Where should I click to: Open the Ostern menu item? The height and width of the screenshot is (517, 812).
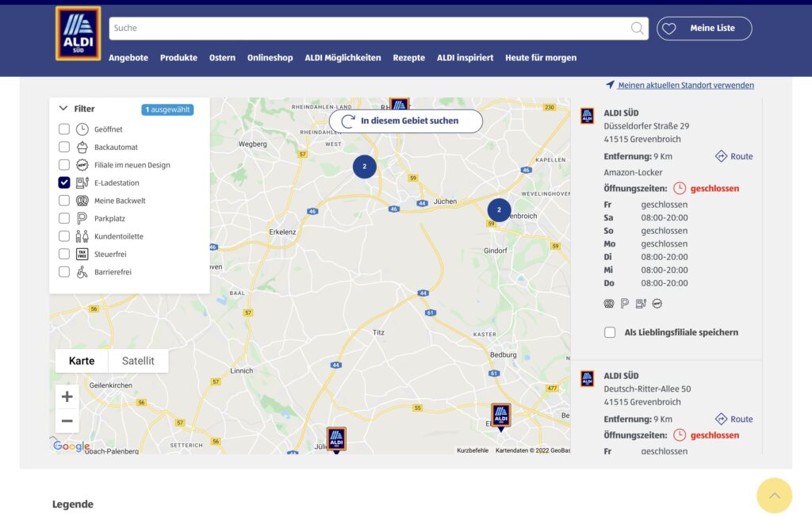(x=222, y=58)
